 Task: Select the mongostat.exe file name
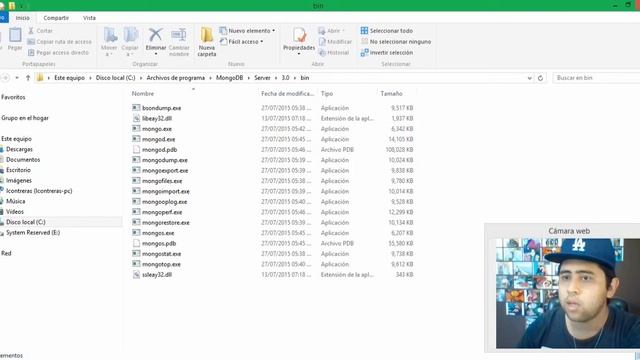(162, 254)
